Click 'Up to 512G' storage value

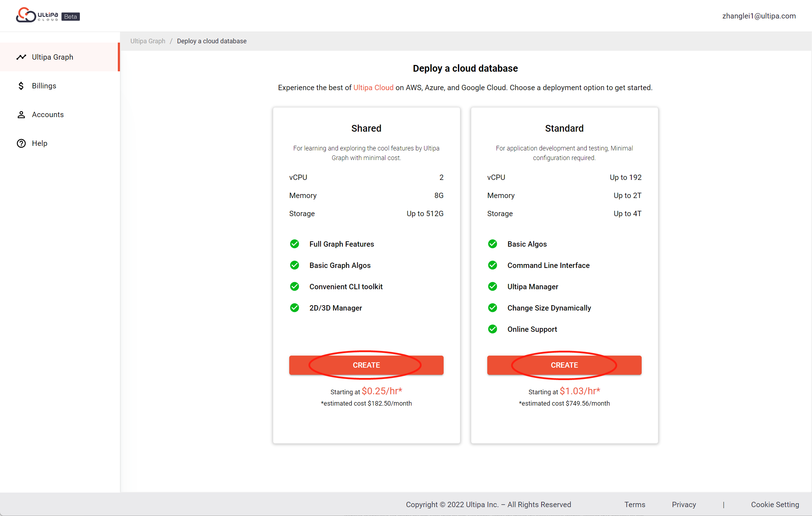425,214
